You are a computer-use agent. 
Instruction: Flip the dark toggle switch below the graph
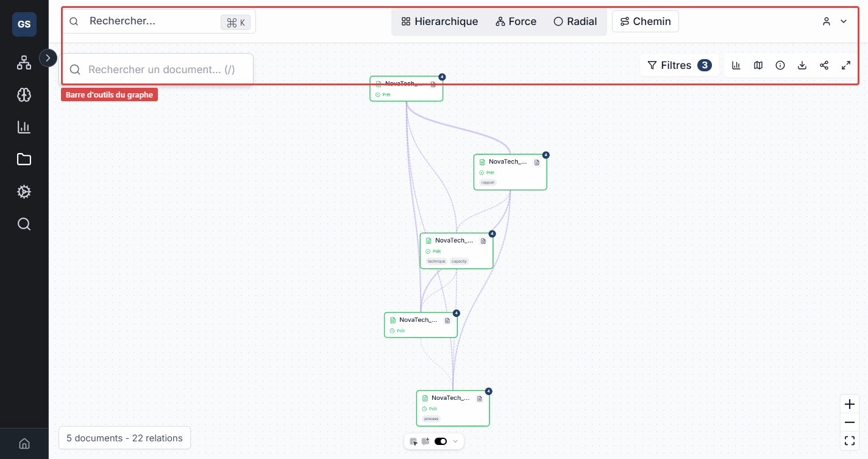[441, 441]
